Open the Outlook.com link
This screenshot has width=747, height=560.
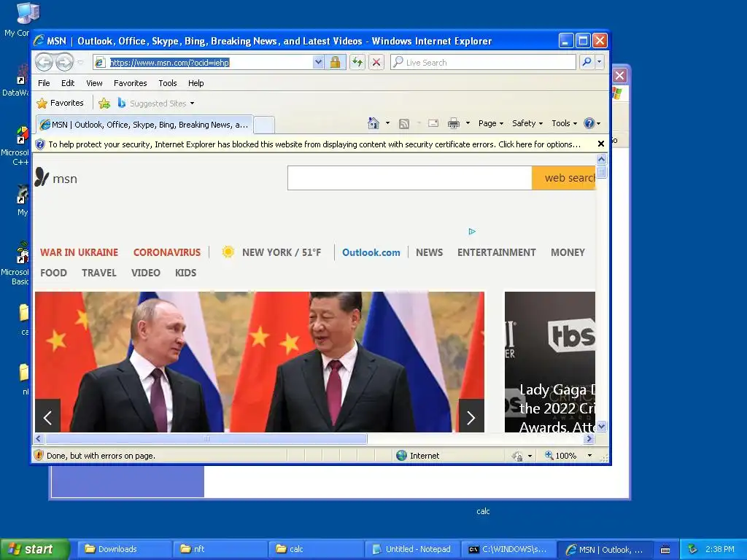(x=371, y=252)
